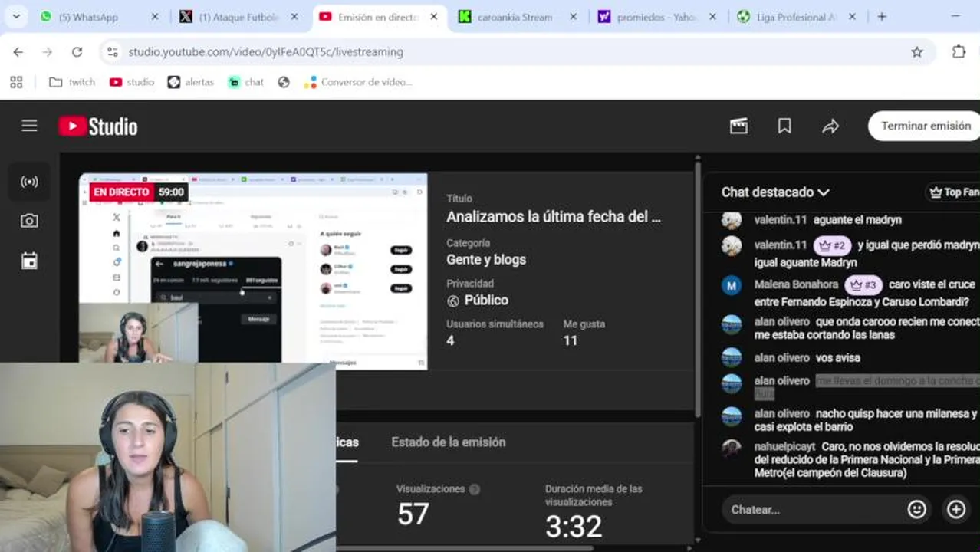The width and height of the screenshot is (980, 552).
Task: Reload the page
Action: (x=77, y=52)
